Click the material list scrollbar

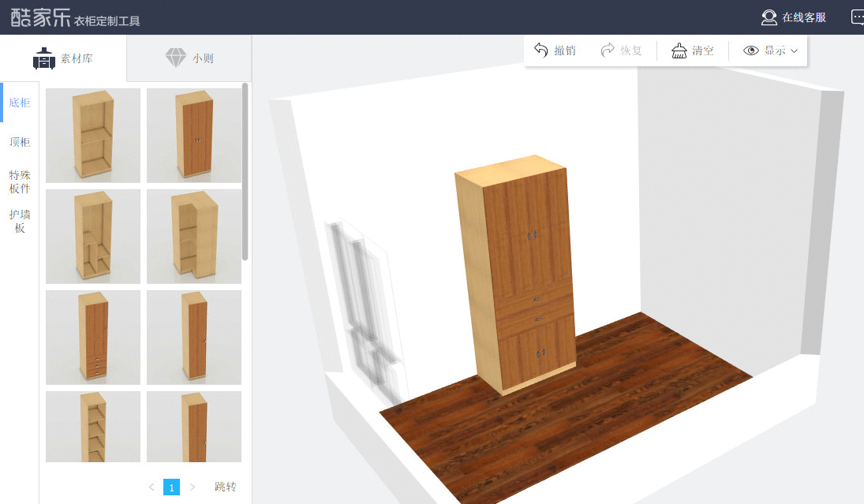click(x=245, y=172)
